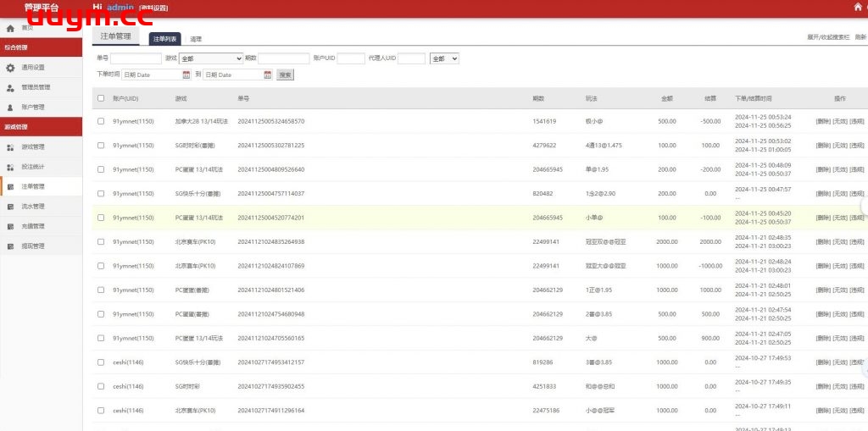868x431 pixels.
Task: Check the row for order 20241125005324658570
Action: [101, 121]
